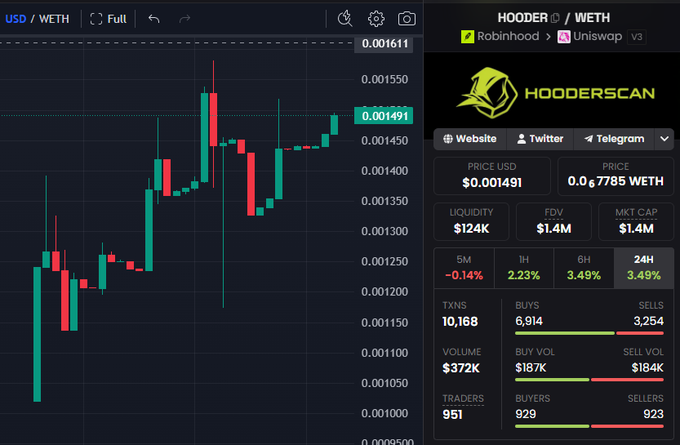Screen dimensions: 680x445
Task: Click the LIQUIDITY $124K box
Action: pyautogui.click(x=471, y=221)
